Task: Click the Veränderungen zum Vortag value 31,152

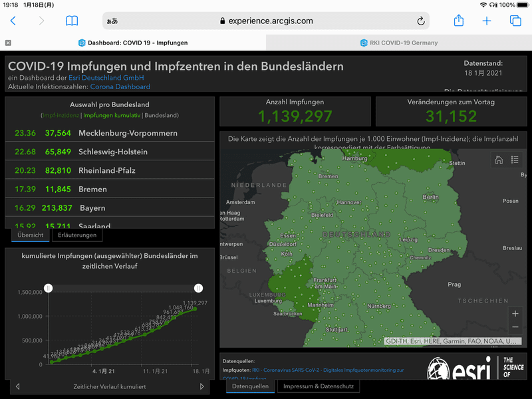Action: (452, 116)
